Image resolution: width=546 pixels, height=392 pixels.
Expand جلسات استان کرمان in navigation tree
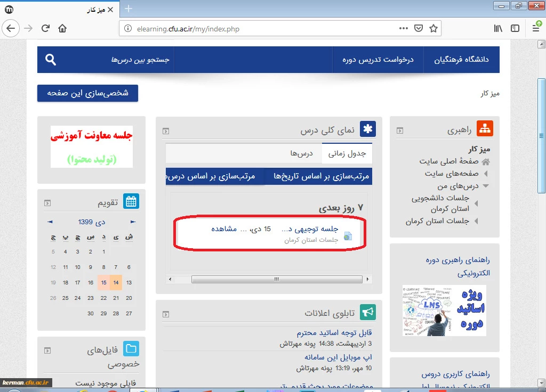(x=476, y=220)
